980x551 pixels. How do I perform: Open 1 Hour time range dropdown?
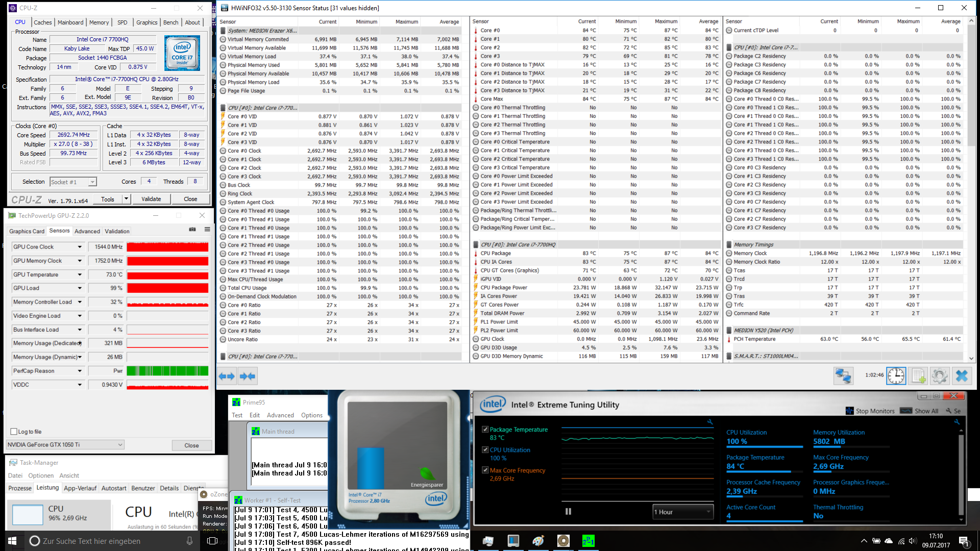pos(683,512)
